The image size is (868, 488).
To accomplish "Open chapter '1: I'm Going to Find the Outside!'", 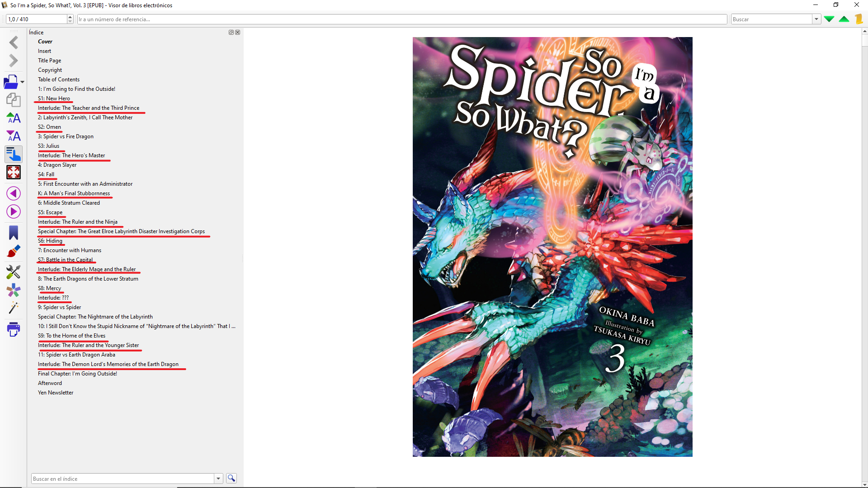I will point(76,89).
